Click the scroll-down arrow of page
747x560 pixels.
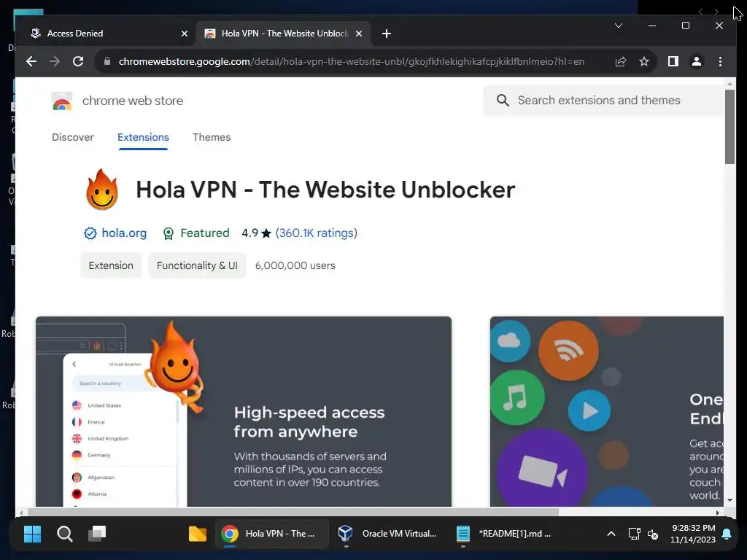[x=729, y=500]
